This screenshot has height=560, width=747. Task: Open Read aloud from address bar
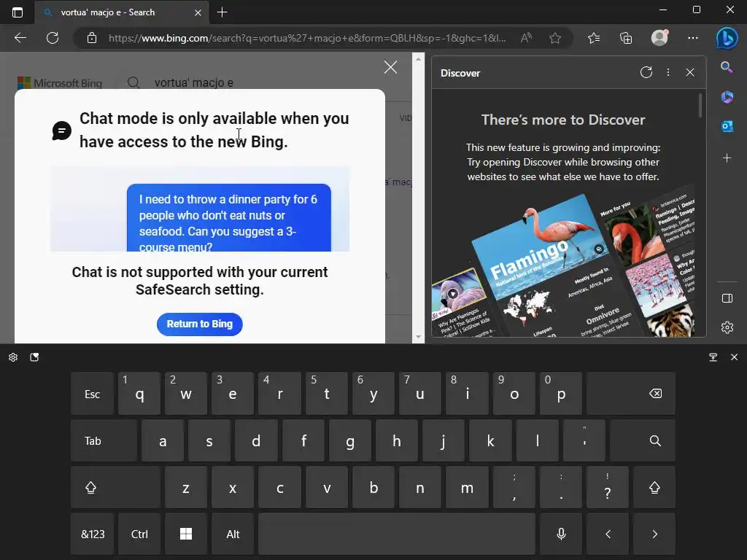tap(526, 38)
